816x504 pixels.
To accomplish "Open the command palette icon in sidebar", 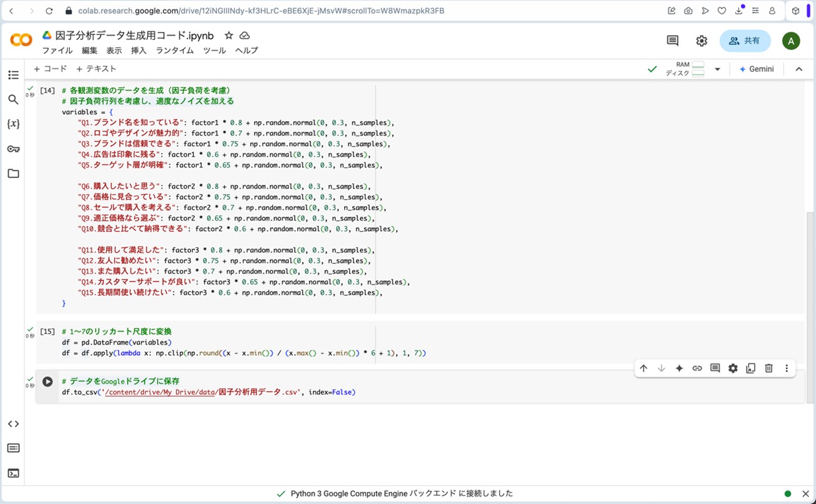I will click(x=13, y=448).
